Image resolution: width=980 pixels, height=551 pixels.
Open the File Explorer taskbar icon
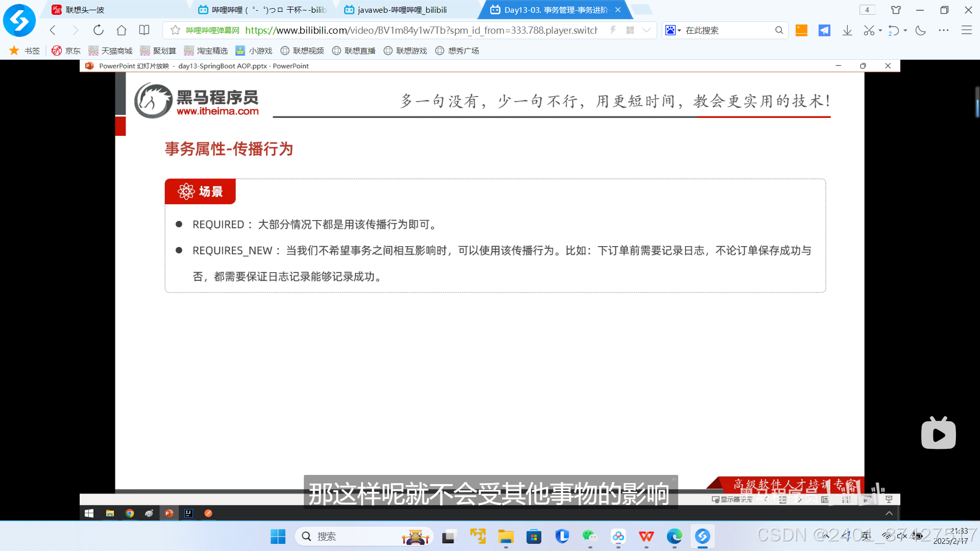coord(506,536)
